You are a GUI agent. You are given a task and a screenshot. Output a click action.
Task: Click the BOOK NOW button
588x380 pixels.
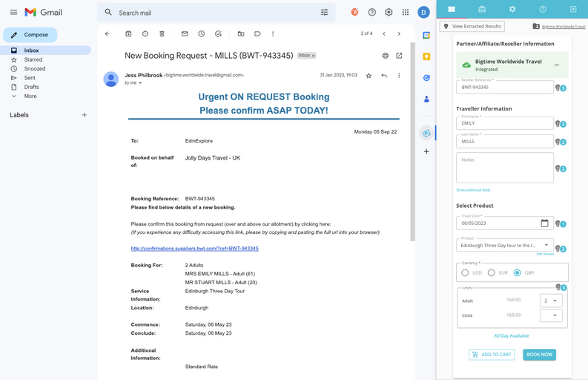539,355
